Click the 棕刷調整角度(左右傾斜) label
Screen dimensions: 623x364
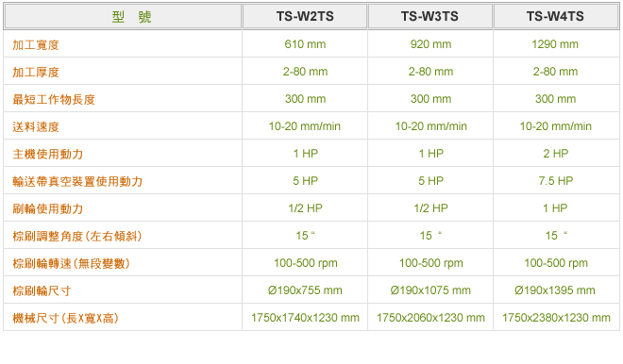click(x=77, y=236)
